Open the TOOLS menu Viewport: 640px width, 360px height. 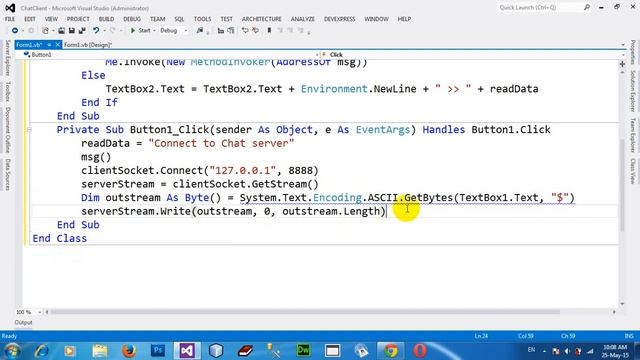(x=202, y=19)
